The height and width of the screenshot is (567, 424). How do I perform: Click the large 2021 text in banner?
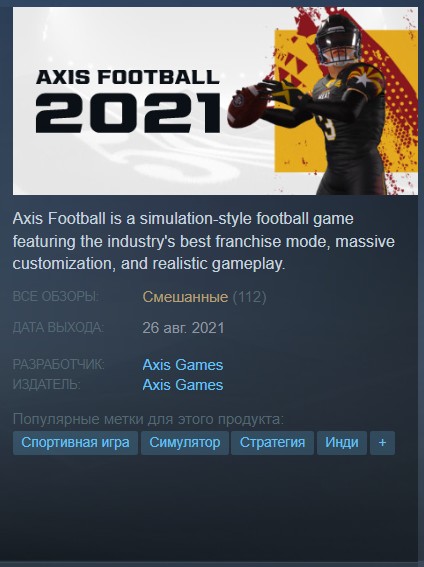tap(128, 113)
